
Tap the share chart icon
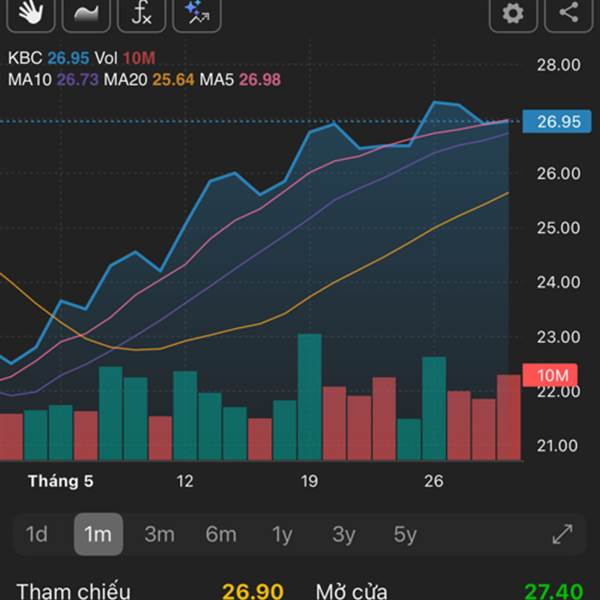(569, 13)
